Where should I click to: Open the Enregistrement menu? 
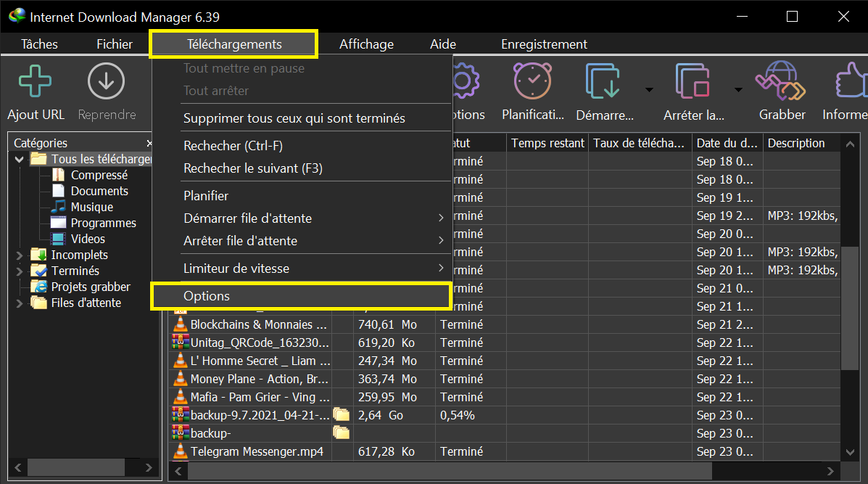point(544,44)
